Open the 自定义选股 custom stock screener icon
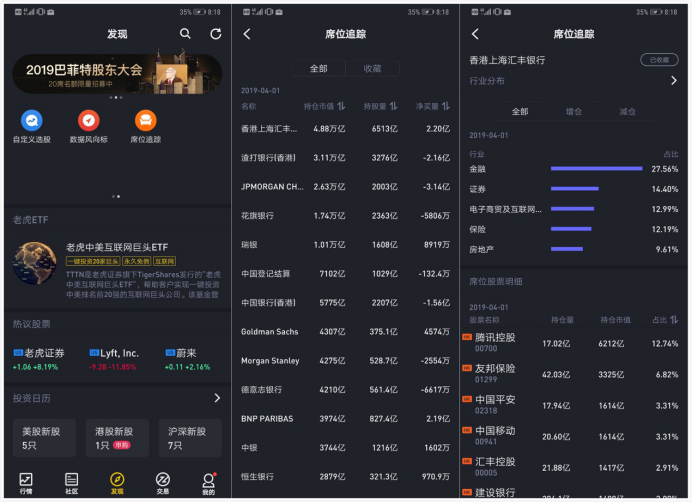The image size is (692, 502). pyautogui.click(x=32, y=127)
